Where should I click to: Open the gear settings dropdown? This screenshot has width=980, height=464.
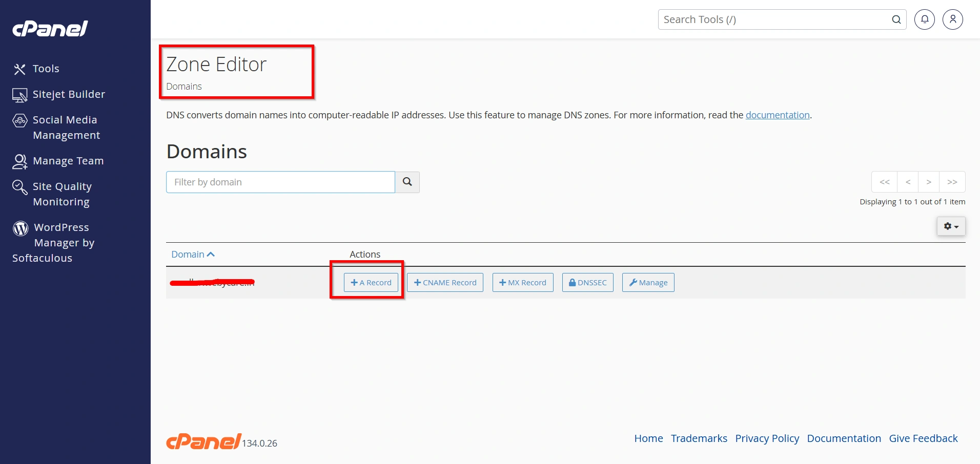tap(951, 226)
